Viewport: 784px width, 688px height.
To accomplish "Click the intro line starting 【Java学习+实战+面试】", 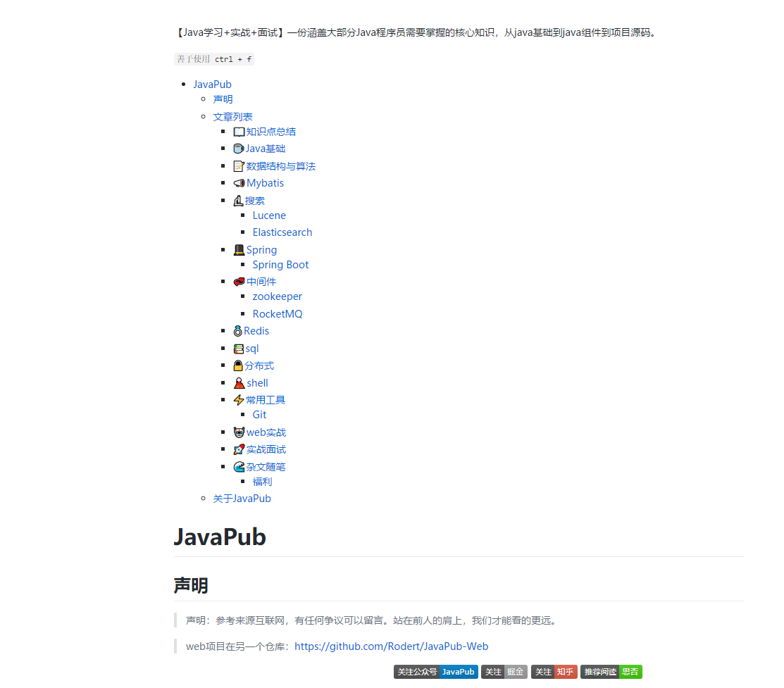I will (x=416, y=32).
